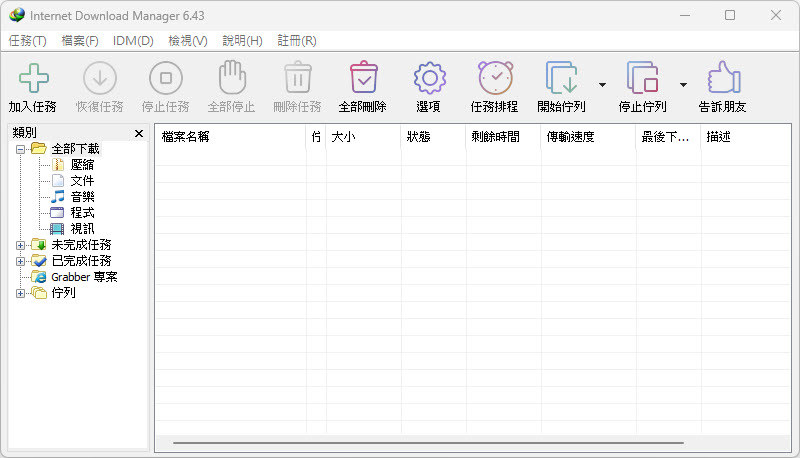
Task: Sort by 剩餘時間 column header
Action: [x=503, y=137]
